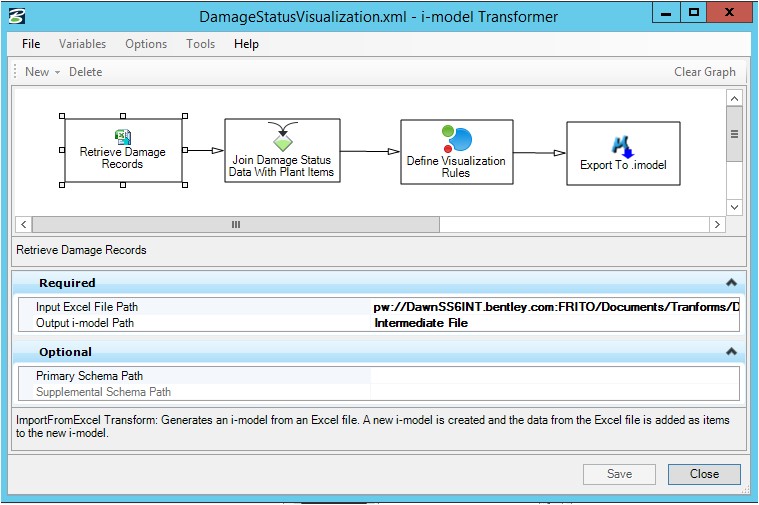Click the ImportFromExcel Transform description text
Image resolution: width=759 pixels, height=505 pixels.
pos(373,426)
